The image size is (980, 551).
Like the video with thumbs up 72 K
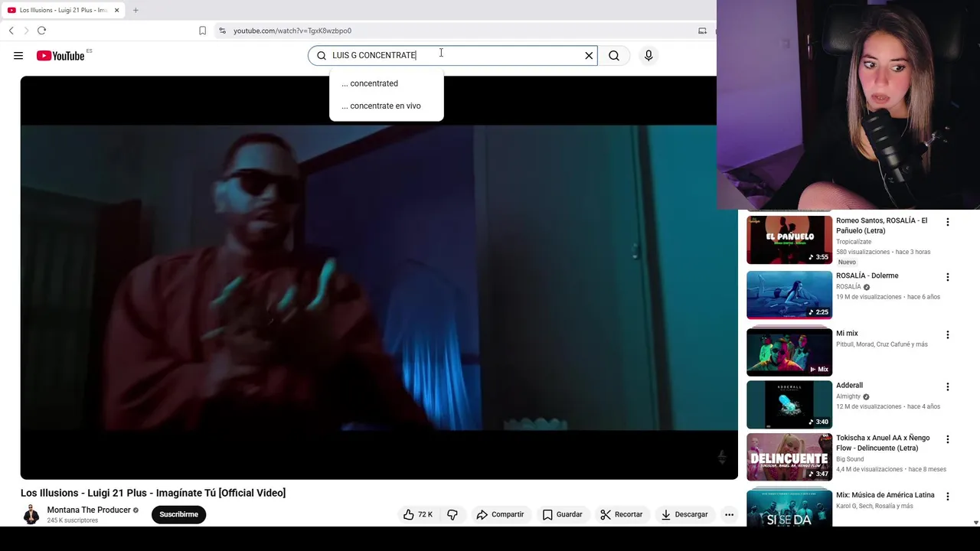click(x=417, y=514)
